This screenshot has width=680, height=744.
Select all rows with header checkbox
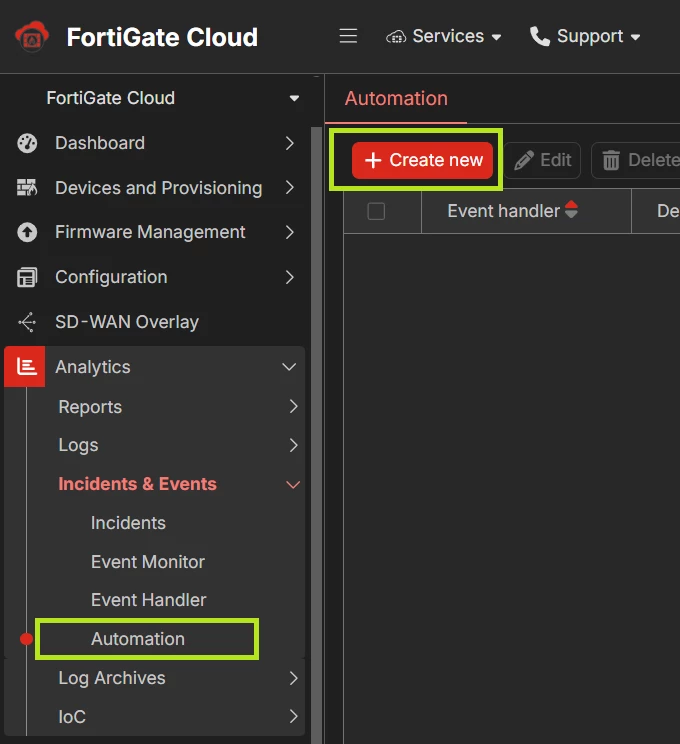[376, 211]
